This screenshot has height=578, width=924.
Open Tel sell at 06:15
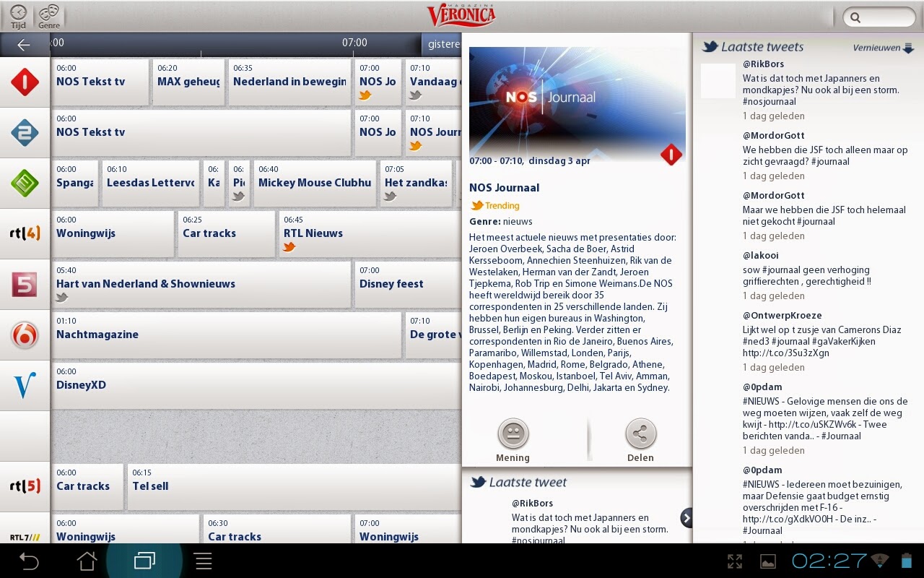(295, 487)
